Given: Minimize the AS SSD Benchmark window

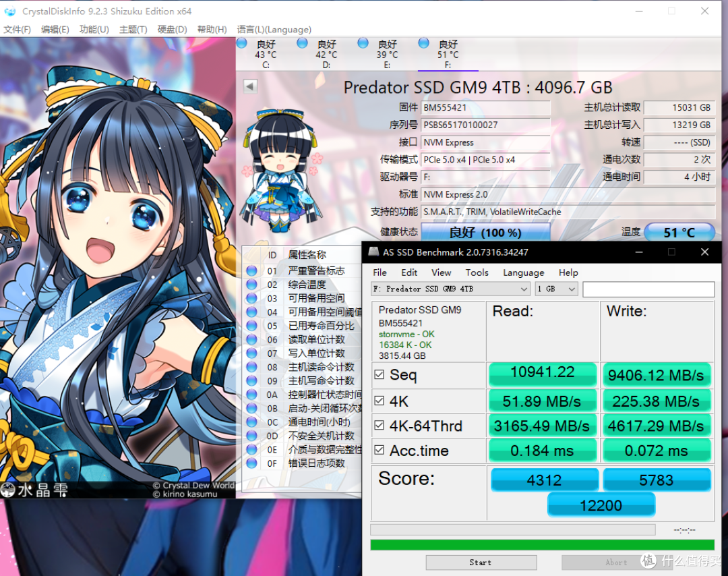Looking at the screenshot, I should click(x=639, y=252).
